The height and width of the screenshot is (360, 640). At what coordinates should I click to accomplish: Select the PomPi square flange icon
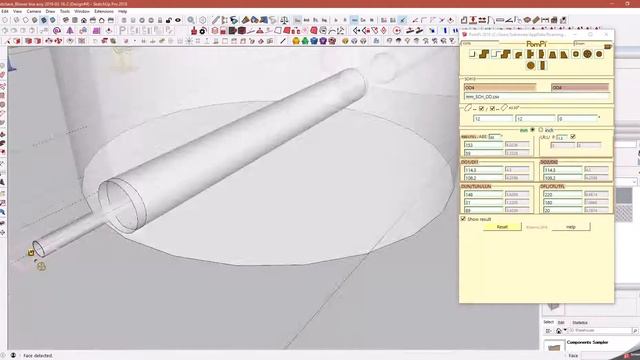tap(576, 54)
